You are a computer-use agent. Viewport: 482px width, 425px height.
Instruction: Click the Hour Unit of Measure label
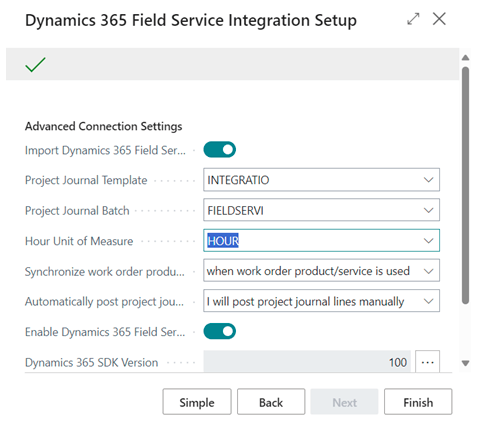click(79, 241)
